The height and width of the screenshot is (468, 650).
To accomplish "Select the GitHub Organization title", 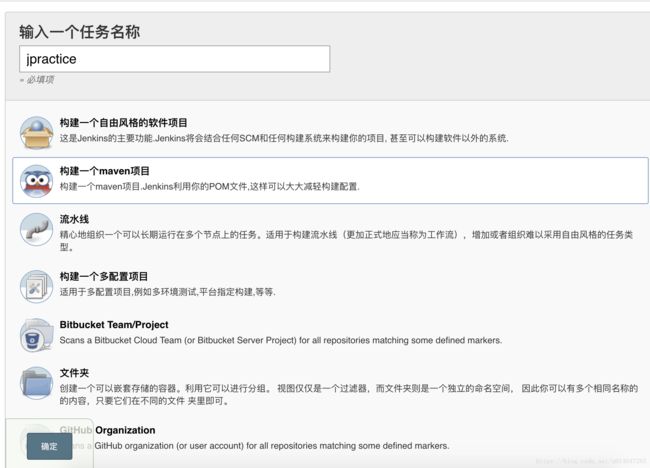I will click(x=107, y=430).
